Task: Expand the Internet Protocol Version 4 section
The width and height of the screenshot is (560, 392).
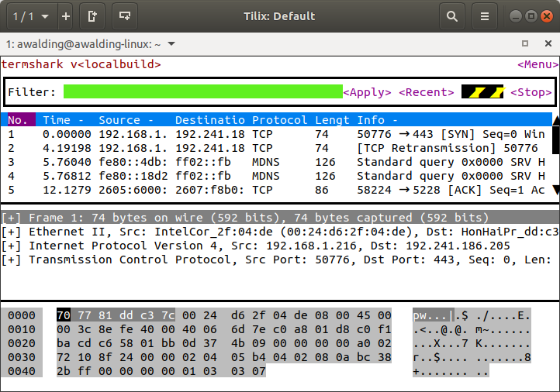Action: click(x=11, y=246)
